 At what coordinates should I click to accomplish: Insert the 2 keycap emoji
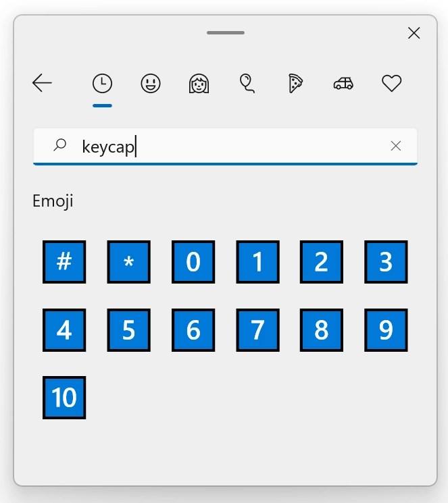322,262
